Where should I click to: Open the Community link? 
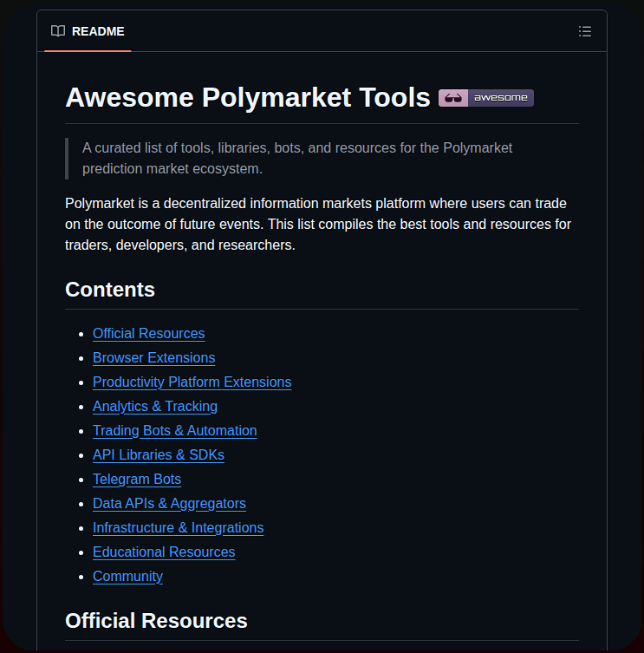tap(127, 576)
